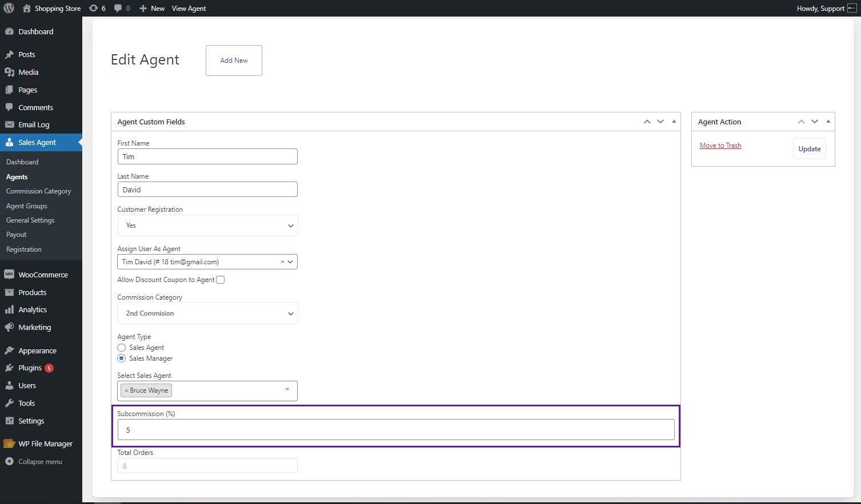Open the Commission Category dropdown

click(x=208, y=313)
